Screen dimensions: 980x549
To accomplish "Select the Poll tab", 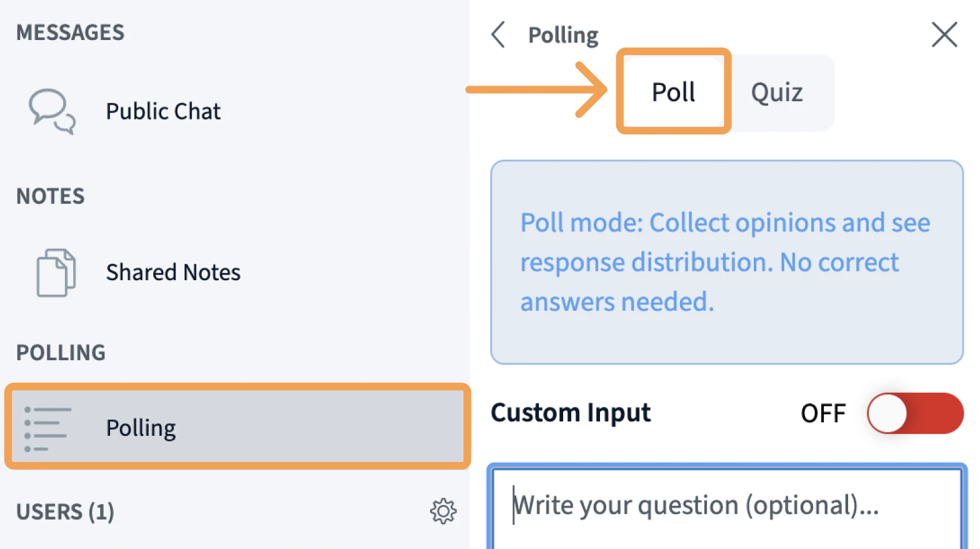I will [x=673, y=93].
